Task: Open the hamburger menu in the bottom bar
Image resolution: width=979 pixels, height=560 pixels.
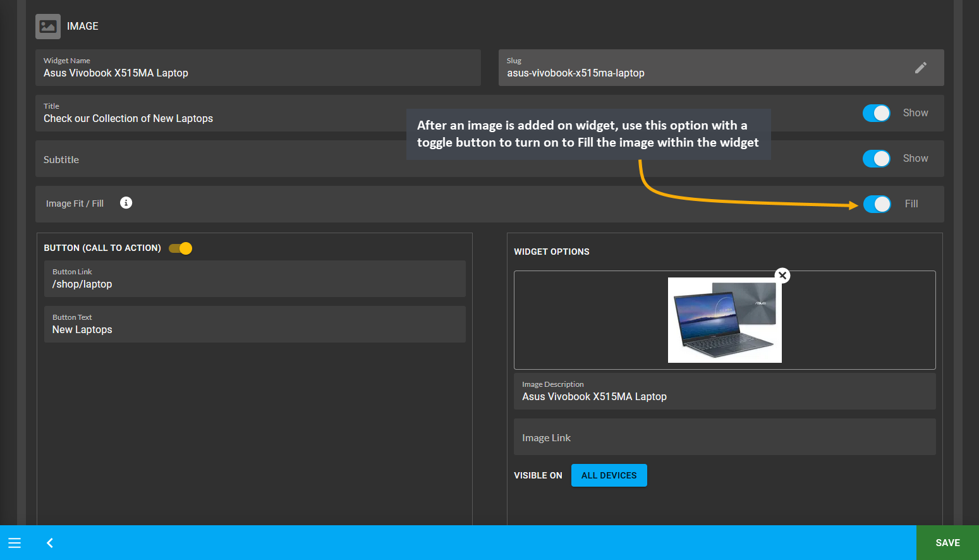Action: tap(15, 543)
